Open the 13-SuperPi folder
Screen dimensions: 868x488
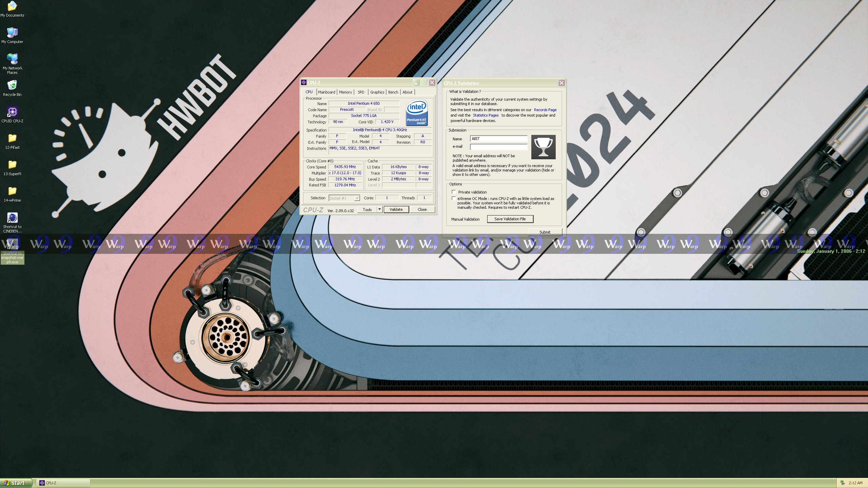tap(12, 167)
